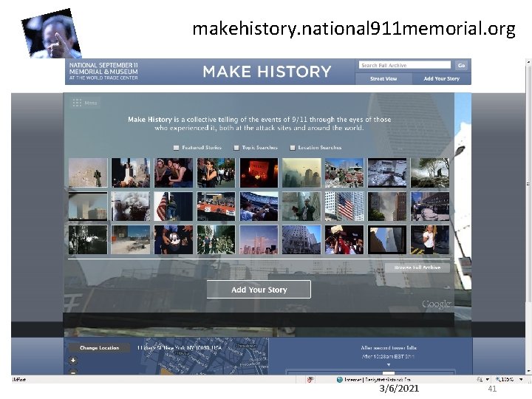Zoom out on the map with minus

tap(73, 372)
